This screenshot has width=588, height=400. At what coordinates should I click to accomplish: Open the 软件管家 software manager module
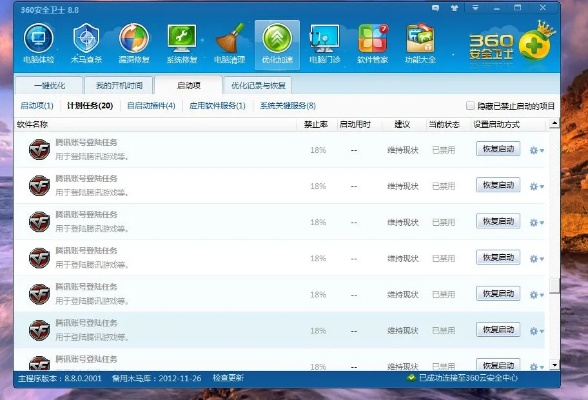click(372, 43)
